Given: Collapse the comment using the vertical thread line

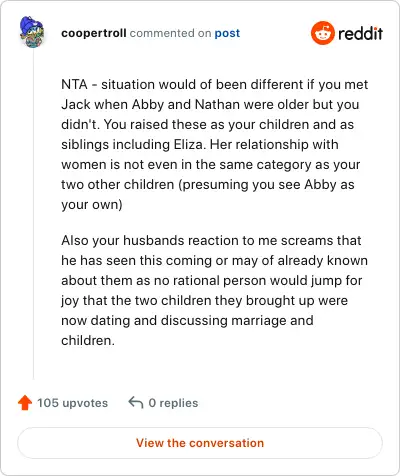Looking at the screenshot, I should [33, 213].
